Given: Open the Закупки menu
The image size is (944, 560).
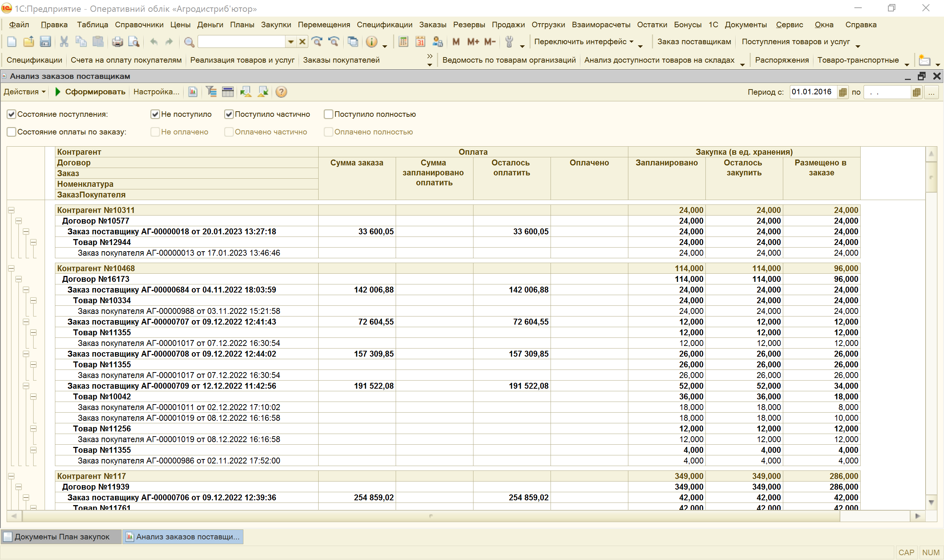Looking at the screenshot, I should coord(276,25).
